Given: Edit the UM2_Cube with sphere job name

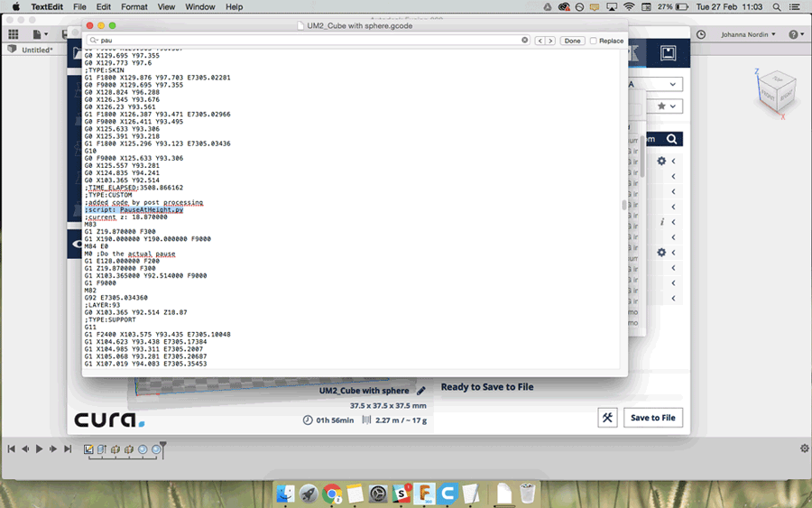Looking at the screenshot, I should click(x=421, y=391).
